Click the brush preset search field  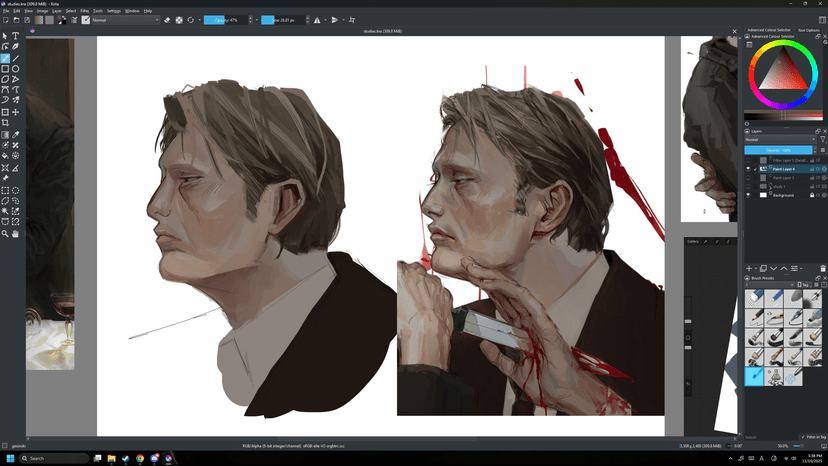(765, 437)
